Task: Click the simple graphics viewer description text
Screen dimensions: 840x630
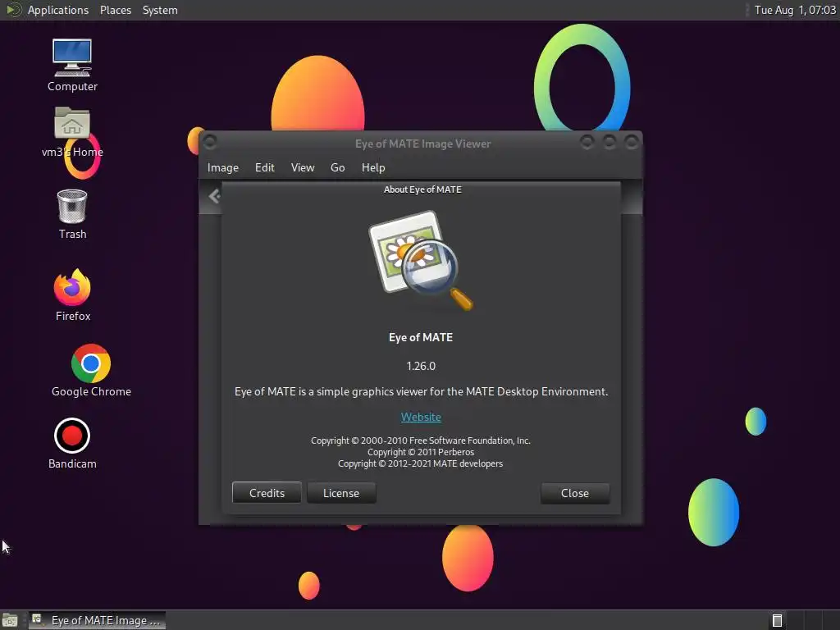Action: [421, 391]
